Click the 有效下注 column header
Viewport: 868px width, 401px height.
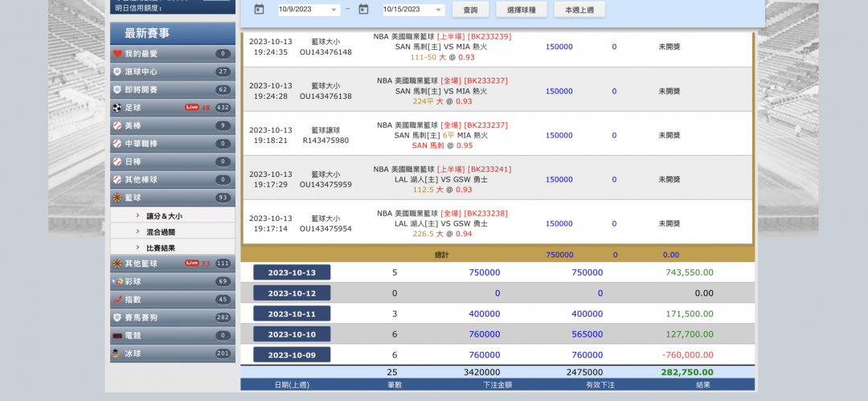pyautogui.click(x=600, y=384)
